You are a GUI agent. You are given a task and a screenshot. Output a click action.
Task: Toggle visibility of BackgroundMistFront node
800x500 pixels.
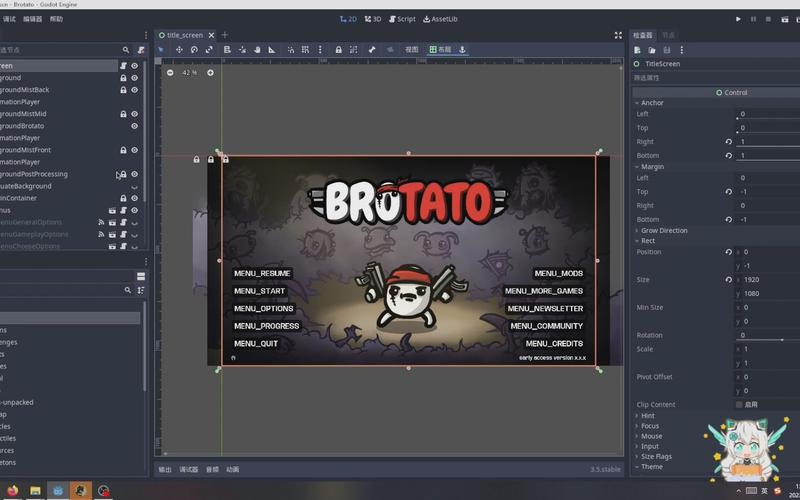click(x=135, y=150)
